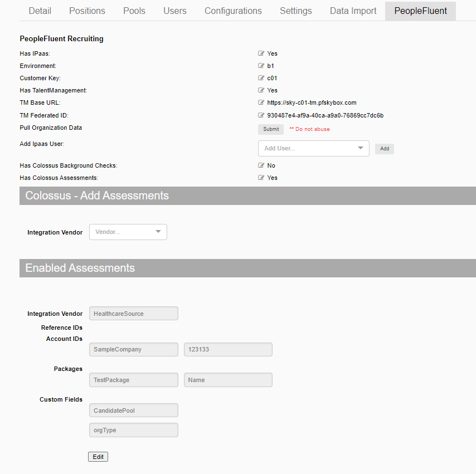Click the No value for Background Checks

pos(271,165)
